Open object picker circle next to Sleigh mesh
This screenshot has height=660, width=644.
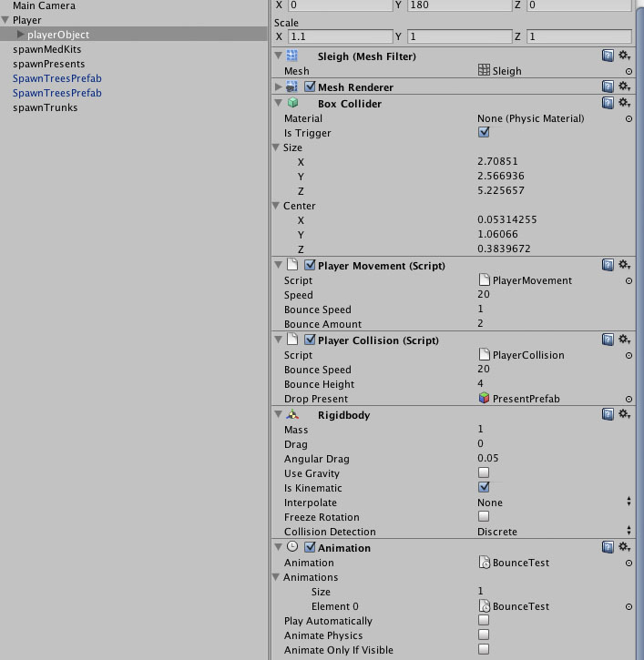pos(629,71)
